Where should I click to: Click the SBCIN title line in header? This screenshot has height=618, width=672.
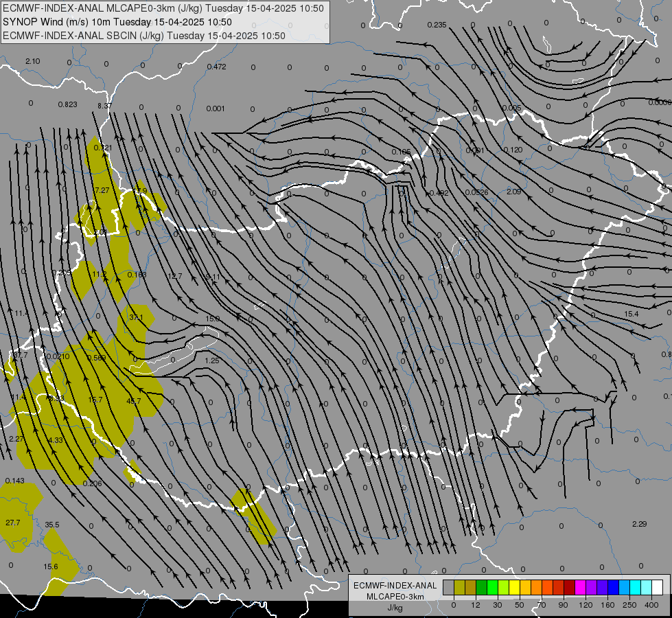pos(144,36)
